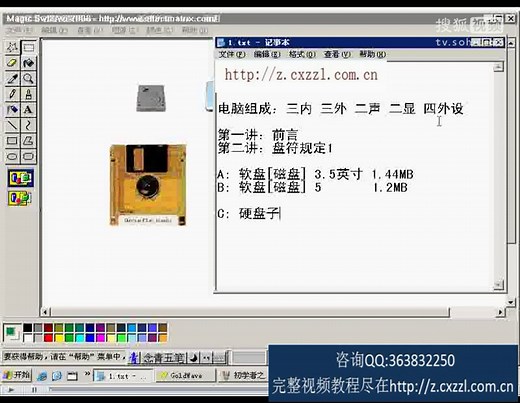Open the IME soft keyboard icon

219,358
